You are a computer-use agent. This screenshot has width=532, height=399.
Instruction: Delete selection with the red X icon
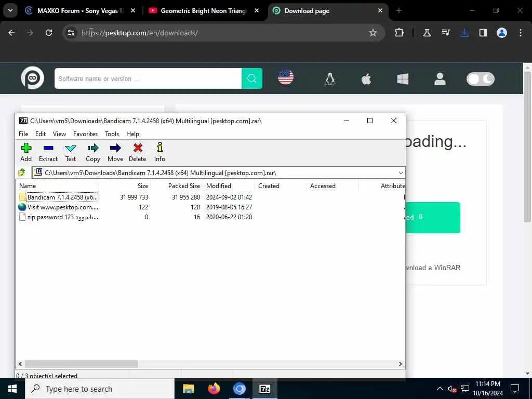[137, 152]
